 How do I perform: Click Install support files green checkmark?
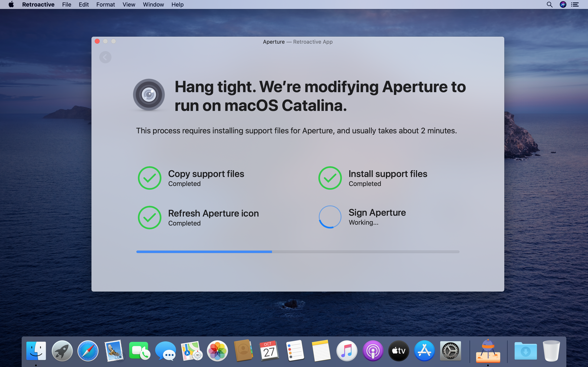click(330, 178)
